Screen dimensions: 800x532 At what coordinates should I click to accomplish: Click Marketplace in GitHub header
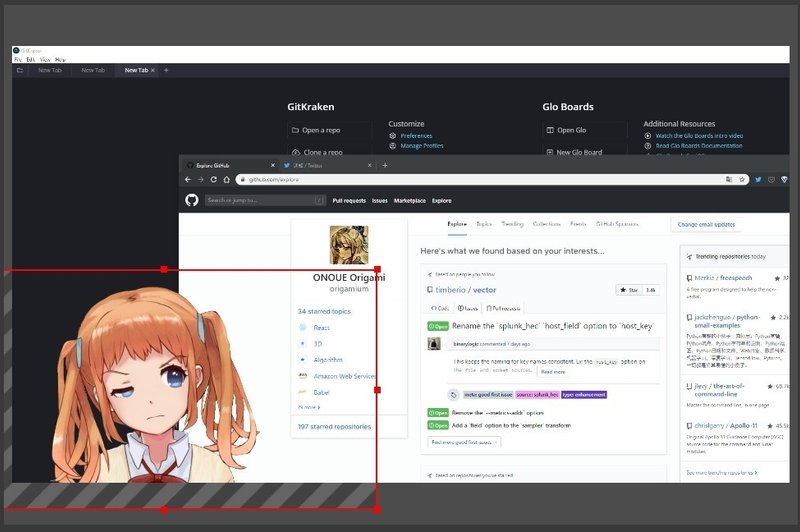(410, 201)
